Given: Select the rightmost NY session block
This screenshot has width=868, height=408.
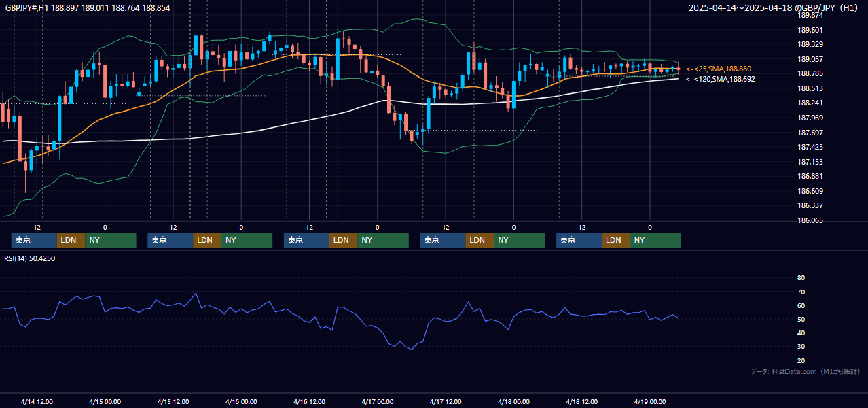Looking at the screenshot, I should 655,240.
